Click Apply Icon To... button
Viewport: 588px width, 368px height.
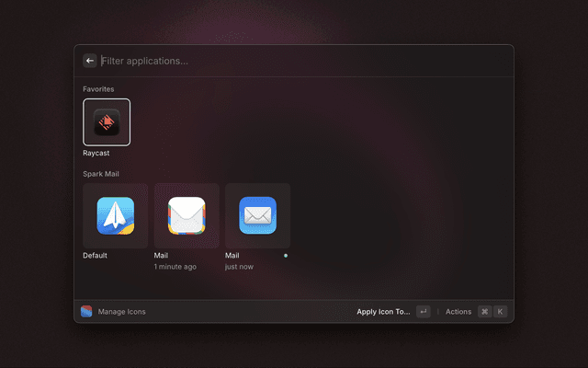click(x=383, y=312)
